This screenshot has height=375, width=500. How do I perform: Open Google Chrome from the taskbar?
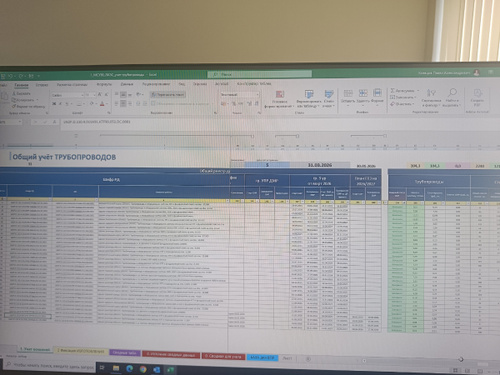143,369
